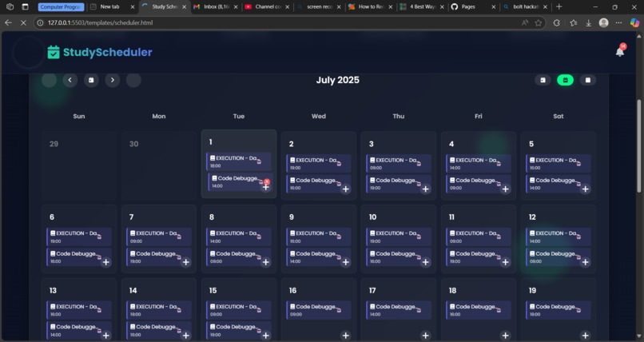Switch to the highlighted green calendar view button

point(565,80)
